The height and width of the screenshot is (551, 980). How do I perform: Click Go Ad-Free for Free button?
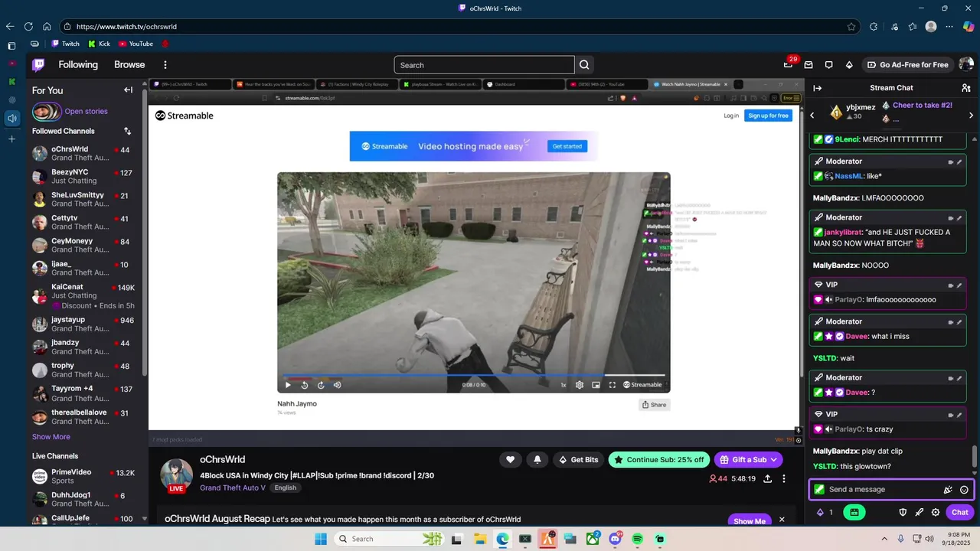pos(908,65)
